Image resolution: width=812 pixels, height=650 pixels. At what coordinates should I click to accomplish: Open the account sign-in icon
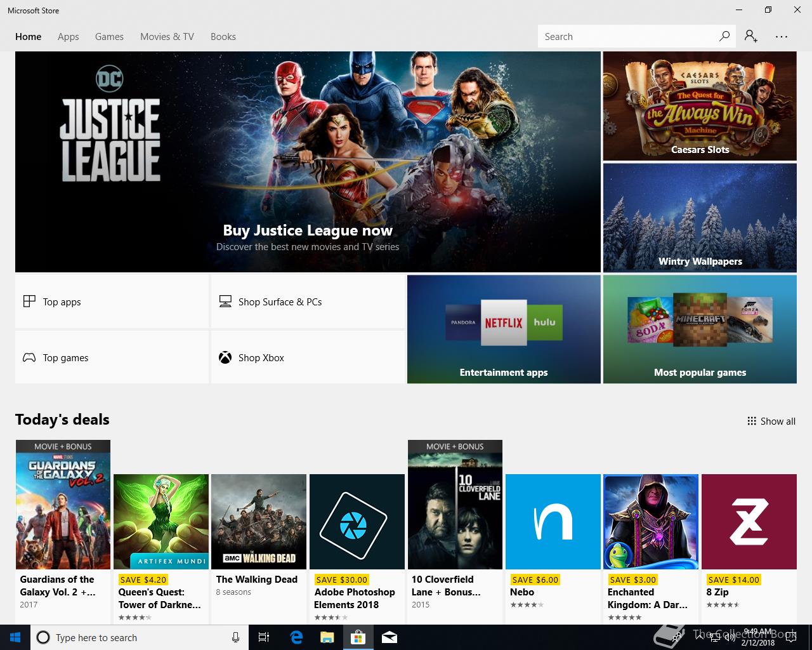tap(751, 36)
